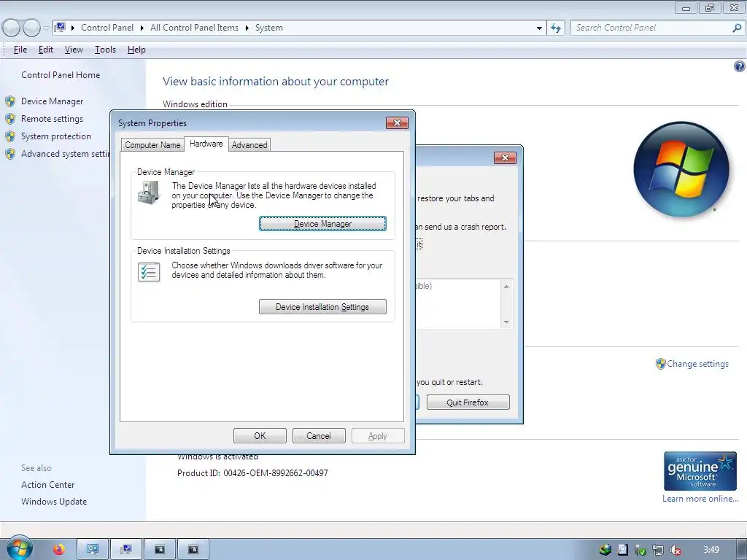Open Remote settings in the sidebar
This screenshot has width=747, height=560.
click(52, 119)
